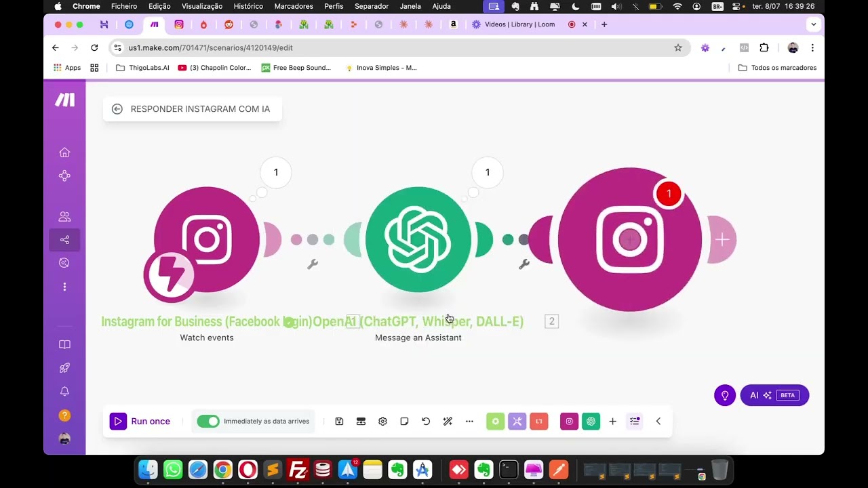Select the third Instagram module

point(630,239)
